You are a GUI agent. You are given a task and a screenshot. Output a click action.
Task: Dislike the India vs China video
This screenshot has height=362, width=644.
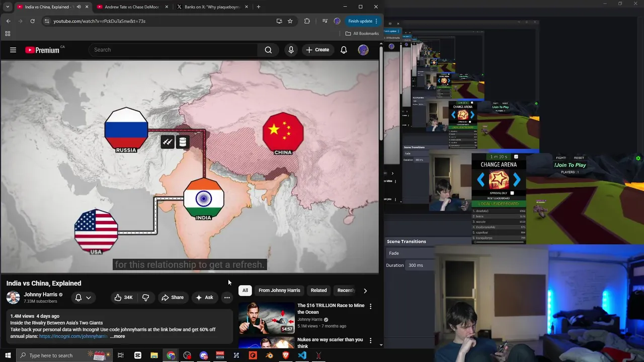point(145,298)
